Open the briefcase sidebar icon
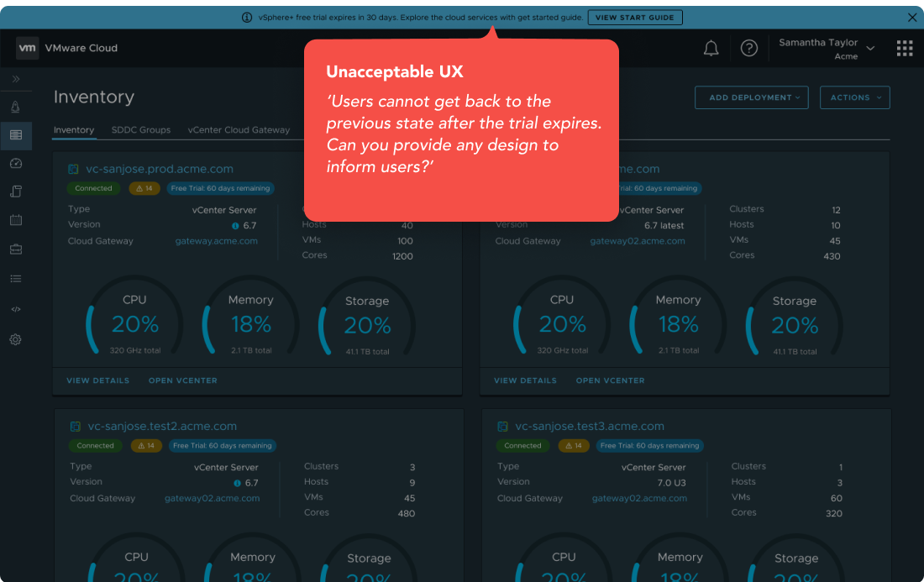924x582 pixels. tap(16, 249)
